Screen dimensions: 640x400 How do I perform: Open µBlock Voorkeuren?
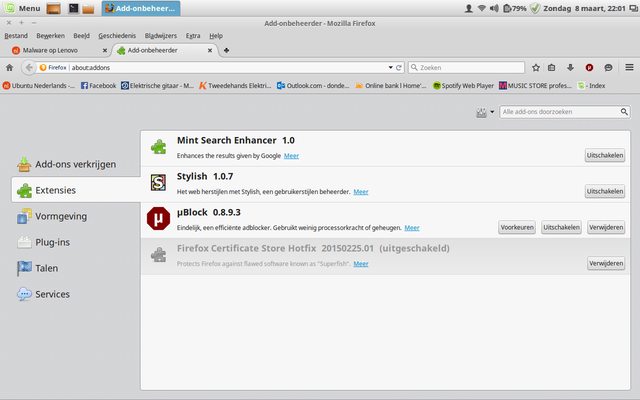tap(517, 227)
